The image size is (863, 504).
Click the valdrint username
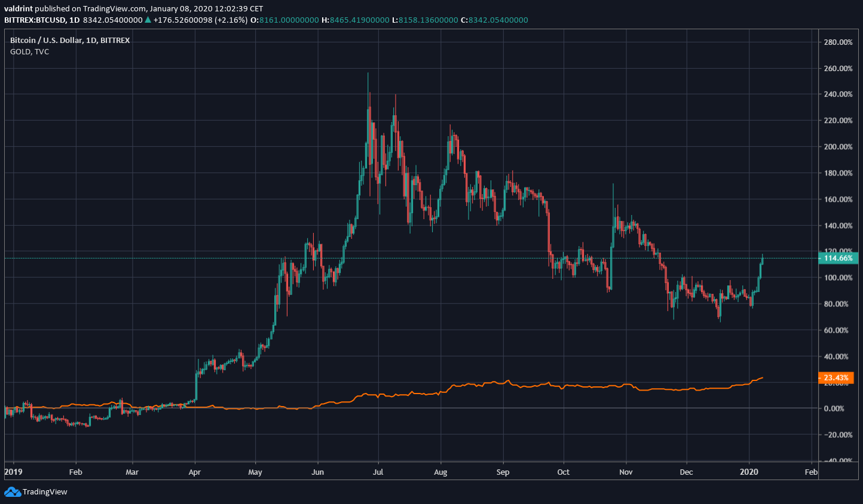17,8
